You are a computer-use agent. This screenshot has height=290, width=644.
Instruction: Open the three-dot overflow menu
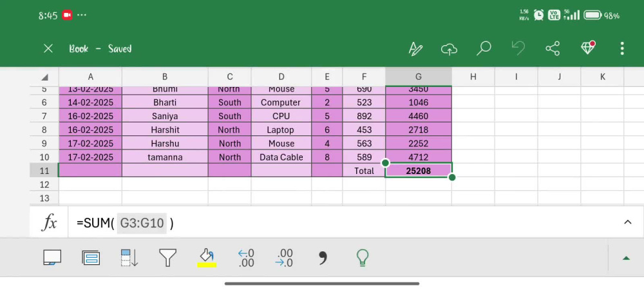point(622,48)
